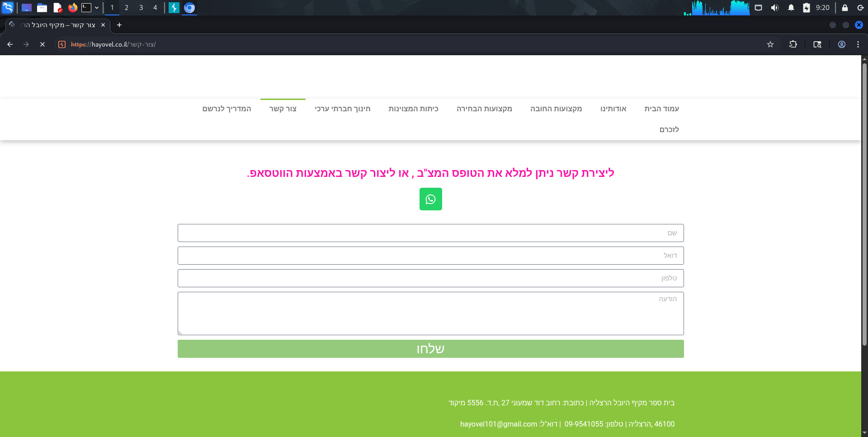Click the שם name input field
Screen dimensions: 868x437
pos(431,233)
